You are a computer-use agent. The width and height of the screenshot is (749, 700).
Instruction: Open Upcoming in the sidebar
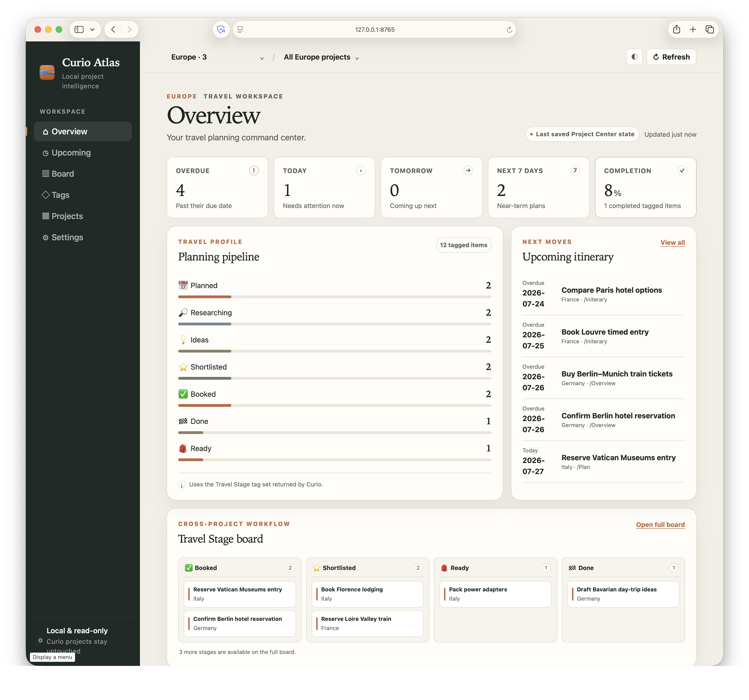(x=83, y=153)
